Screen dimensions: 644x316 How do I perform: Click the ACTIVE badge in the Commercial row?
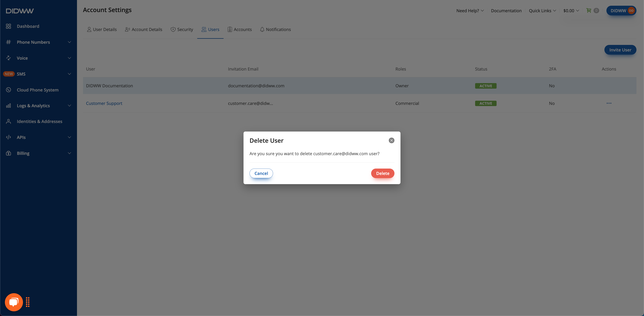(x=486, y=103)
